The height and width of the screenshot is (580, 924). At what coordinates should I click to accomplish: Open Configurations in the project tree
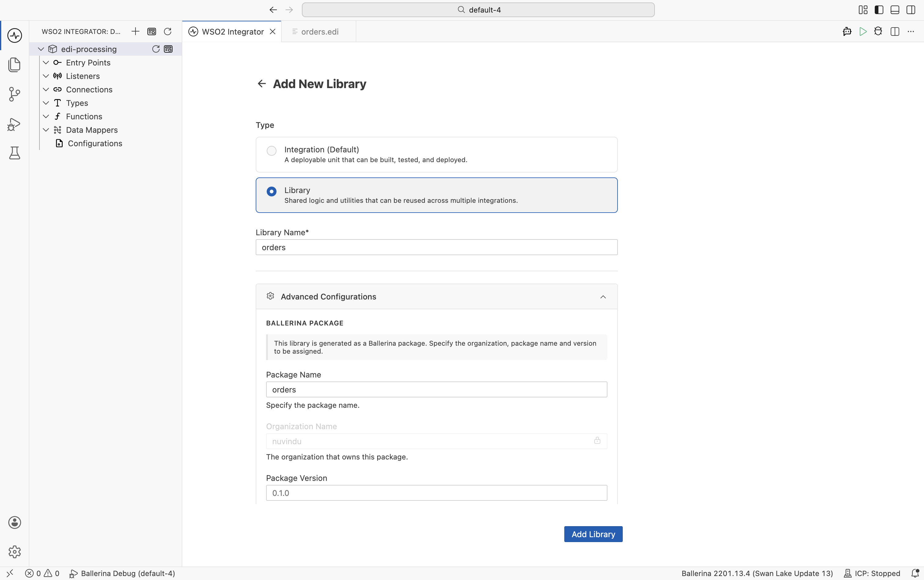click(95, 143)
